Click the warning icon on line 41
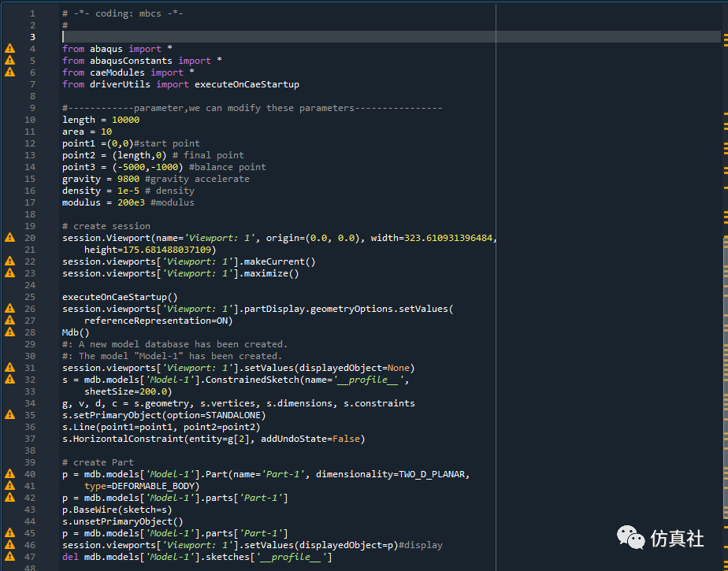The image size is (728, 571). point(9,486)
